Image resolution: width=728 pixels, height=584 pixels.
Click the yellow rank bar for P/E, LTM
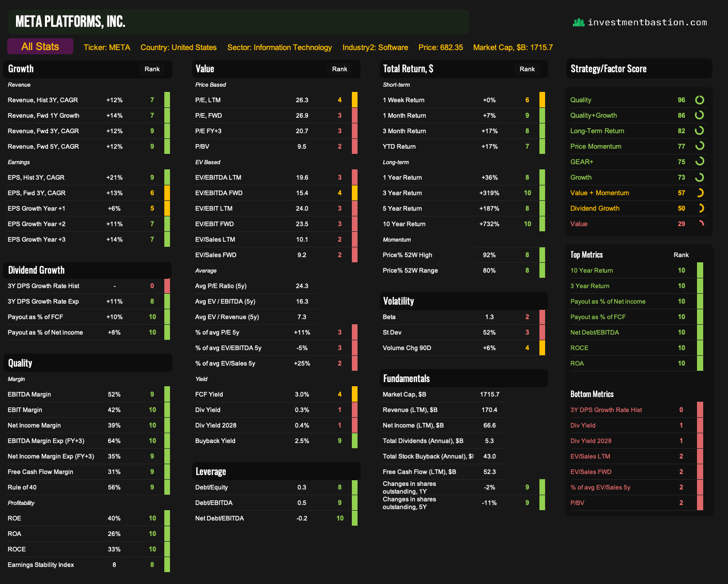click(354, 100)
